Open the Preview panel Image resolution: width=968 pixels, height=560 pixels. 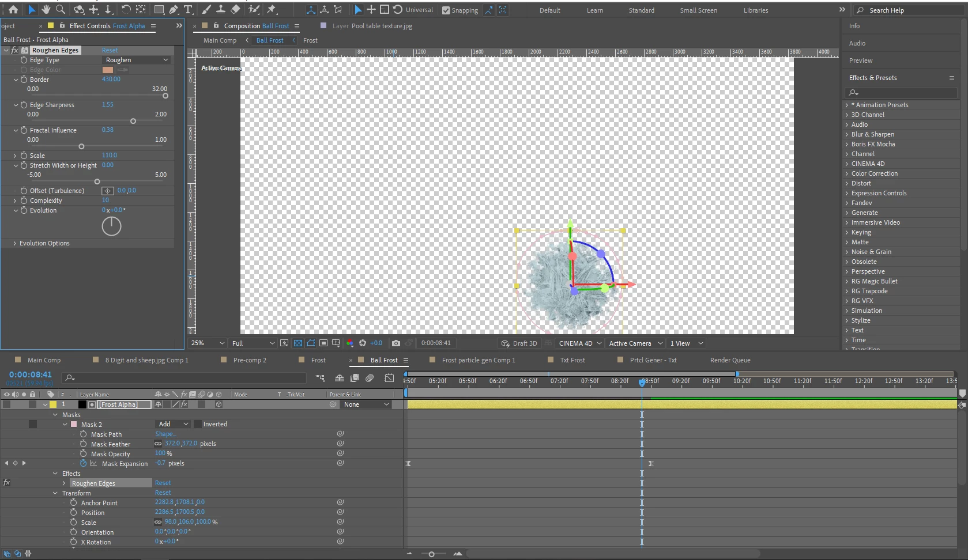pos(860,60)
